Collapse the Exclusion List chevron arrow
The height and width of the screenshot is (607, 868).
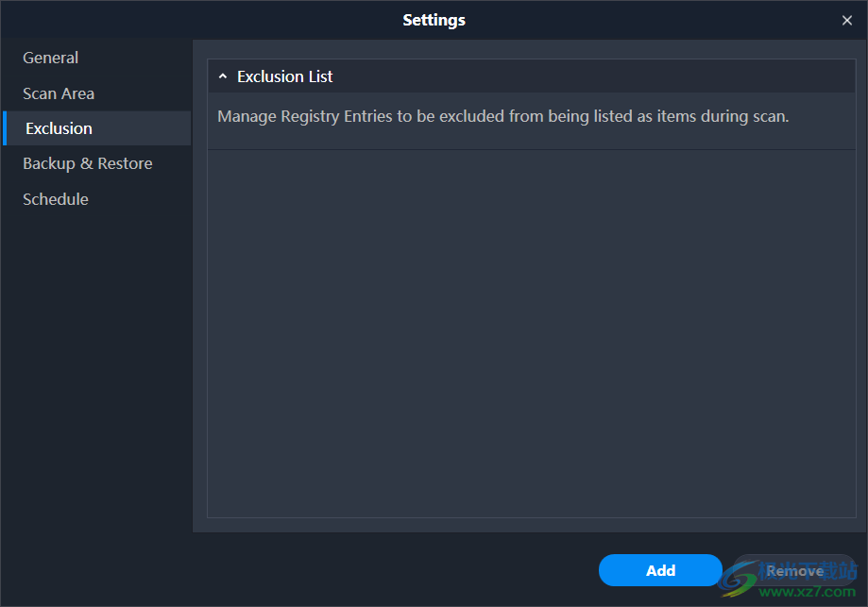pyautogui.click(x=223, y=76)
